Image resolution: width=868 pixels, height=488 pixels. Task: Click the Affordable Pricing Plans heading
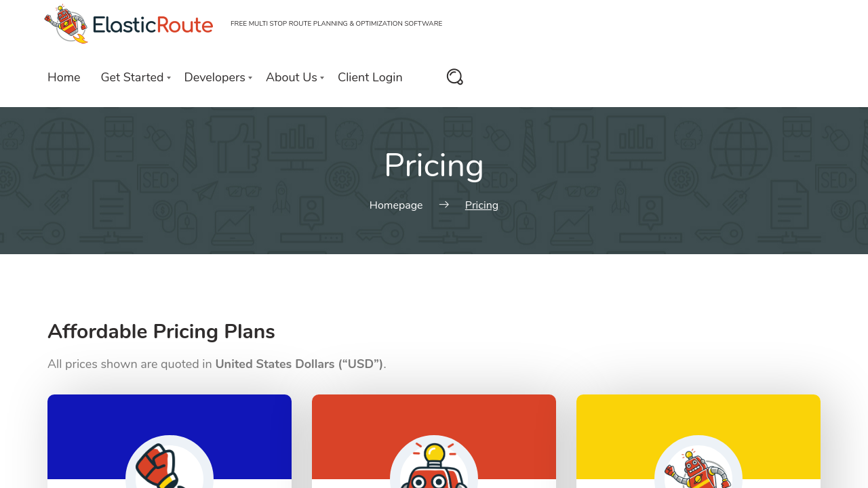click(x=161, y=331)
